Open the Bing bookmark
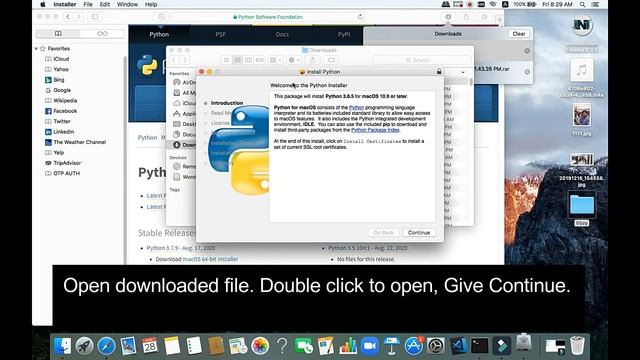640x360 pixels. click(59, 80)
